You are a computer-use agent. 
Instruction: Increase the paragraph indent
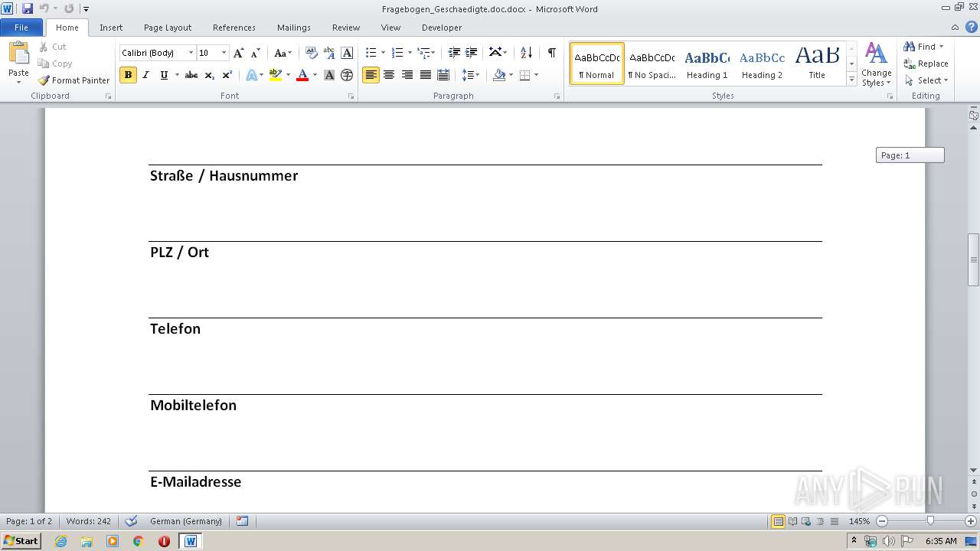click(472, 53)
